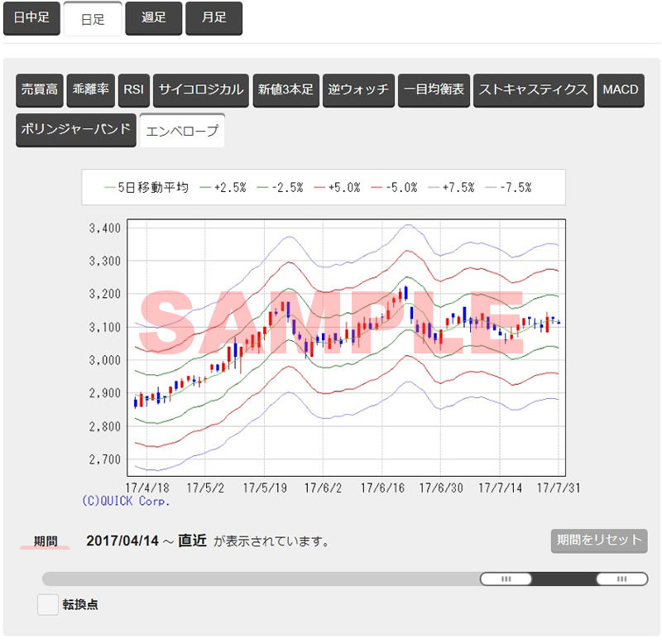Select the 日足 daily chart tab
The height and width of the screenshot is (644, 662).
[93, 19]
